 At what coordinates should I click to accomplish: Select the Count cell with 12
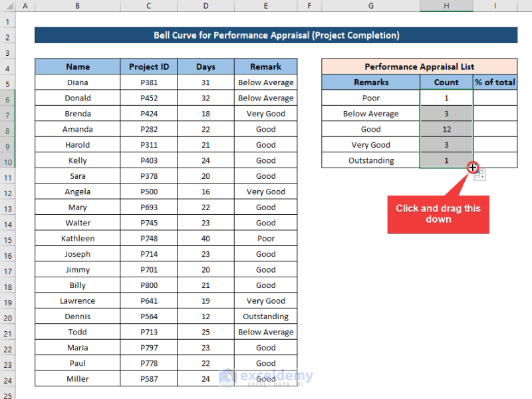[446, 129]
